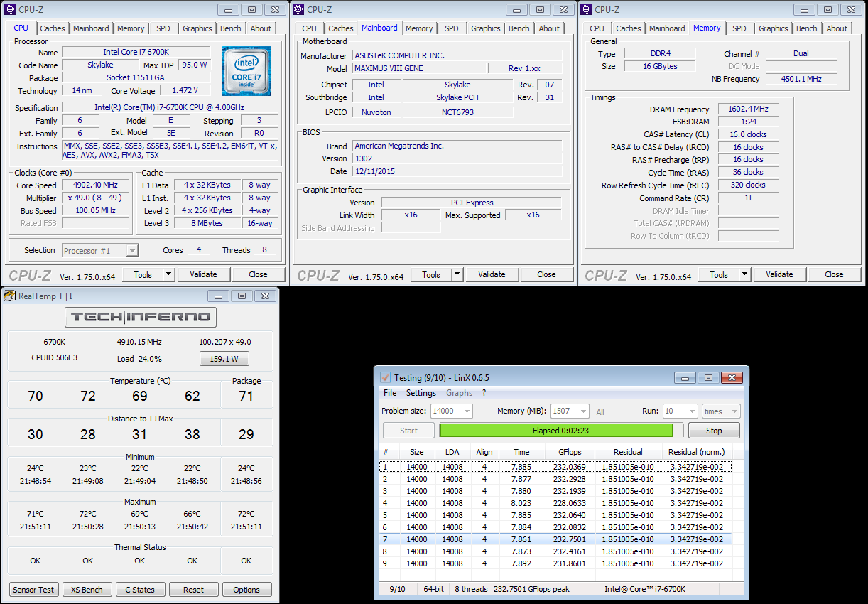This screenshot has height=604, width=868.
Task: Switch to Caches tab in CPU window
Action: click(x=53, y=28)
